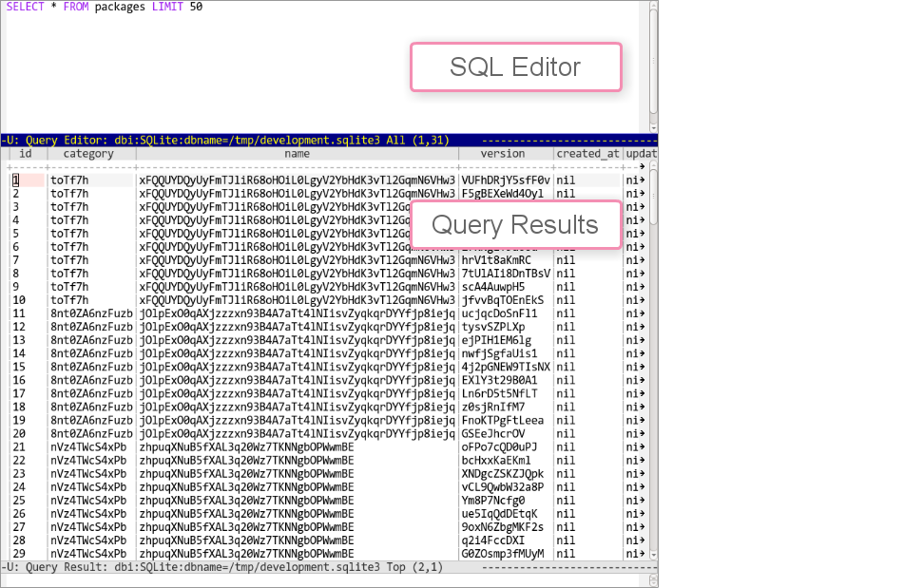Viewport: 904px width, 588px height.
Task: Click version cell VUFhDRjY5sfF0v
Action: click(506, 180)
